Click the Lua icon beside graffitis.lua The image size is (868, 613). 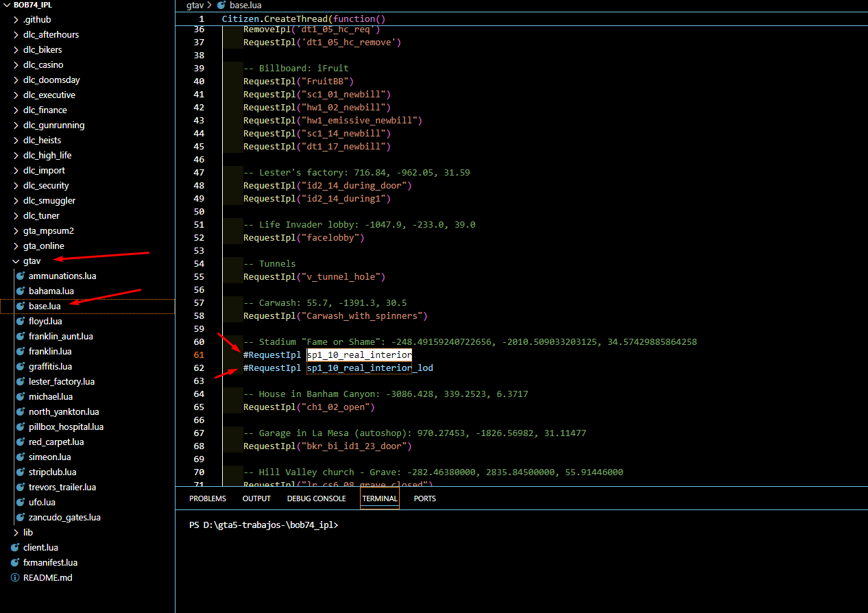[x=20, y=366]
